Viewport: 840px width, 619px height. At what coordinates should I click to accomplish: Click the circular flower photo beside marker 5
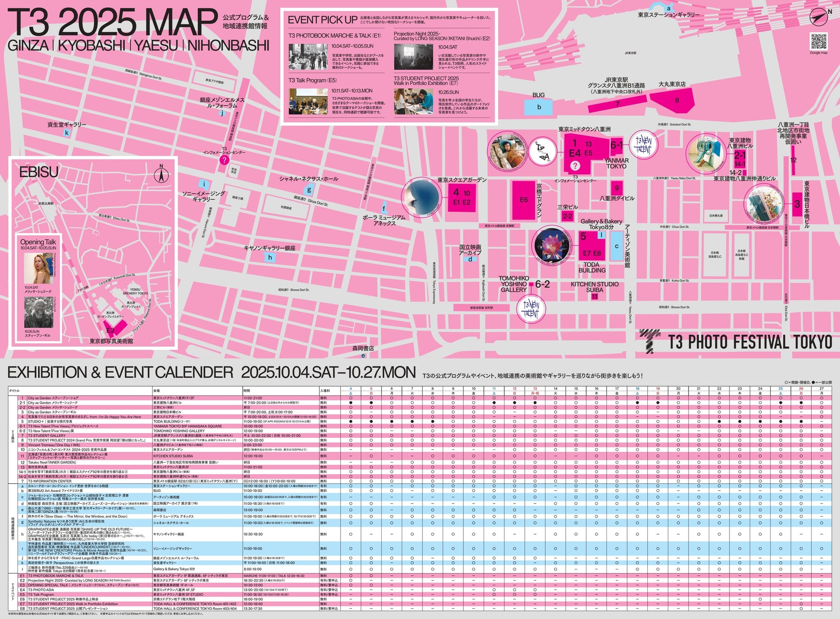pos(553,246)
